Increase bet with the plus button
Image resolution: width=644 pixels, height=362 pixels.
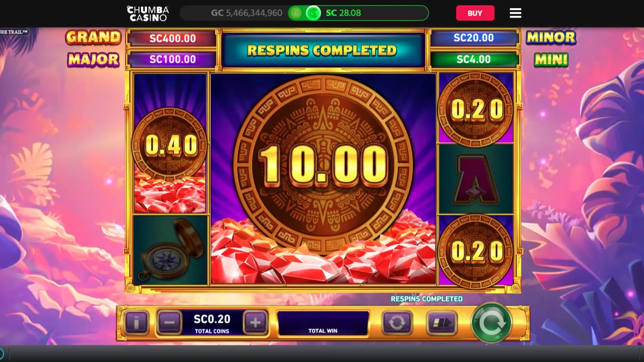pyautogui.click(x=256, y=323)
